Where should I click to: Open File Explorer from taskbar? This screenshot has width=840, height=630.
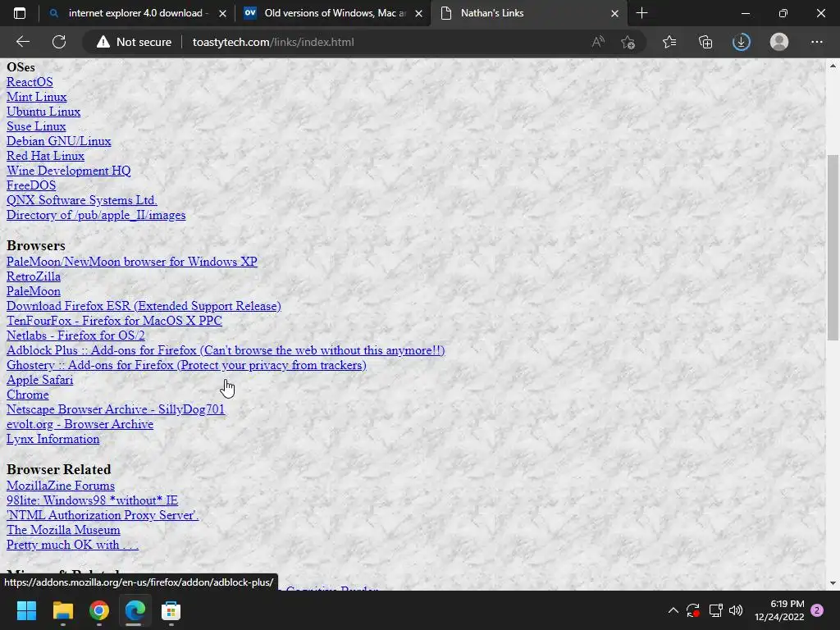pyautogui.click(x=62, y=610)
